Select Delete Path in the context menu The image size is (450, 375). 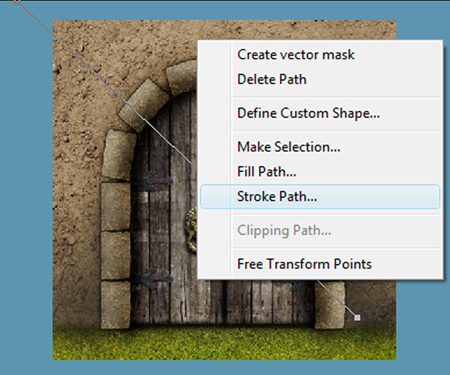click(272, 79)
